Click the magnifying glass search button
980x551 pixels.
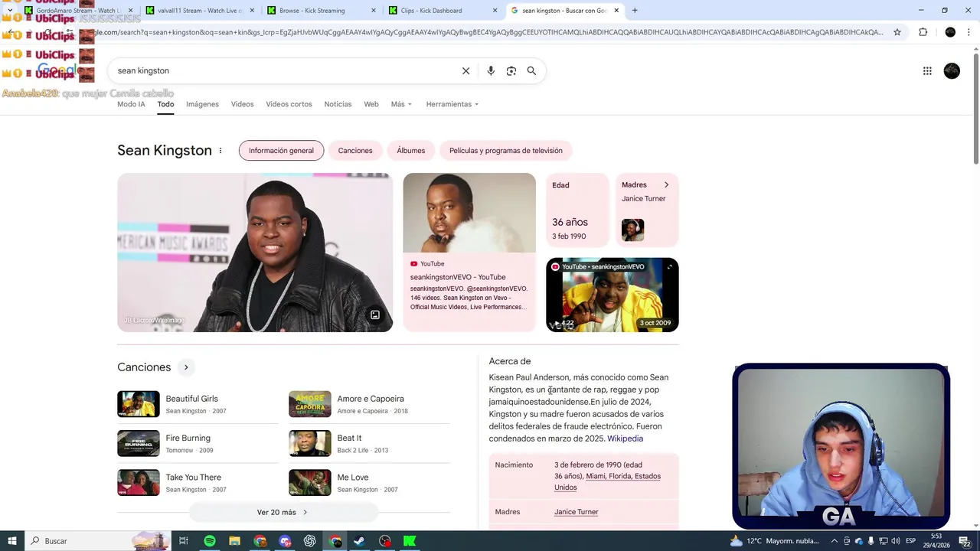coord(531,70)
